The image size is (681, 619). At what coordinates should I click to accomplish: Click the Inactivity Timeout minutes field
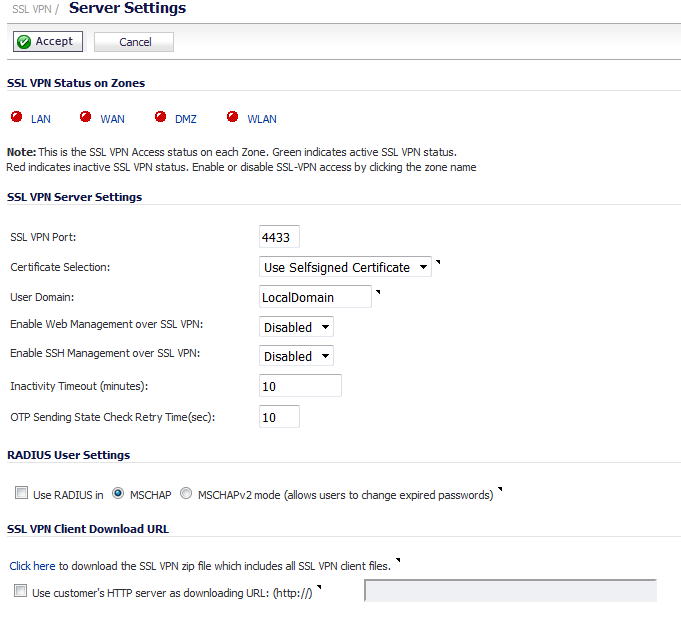(300, 386)
